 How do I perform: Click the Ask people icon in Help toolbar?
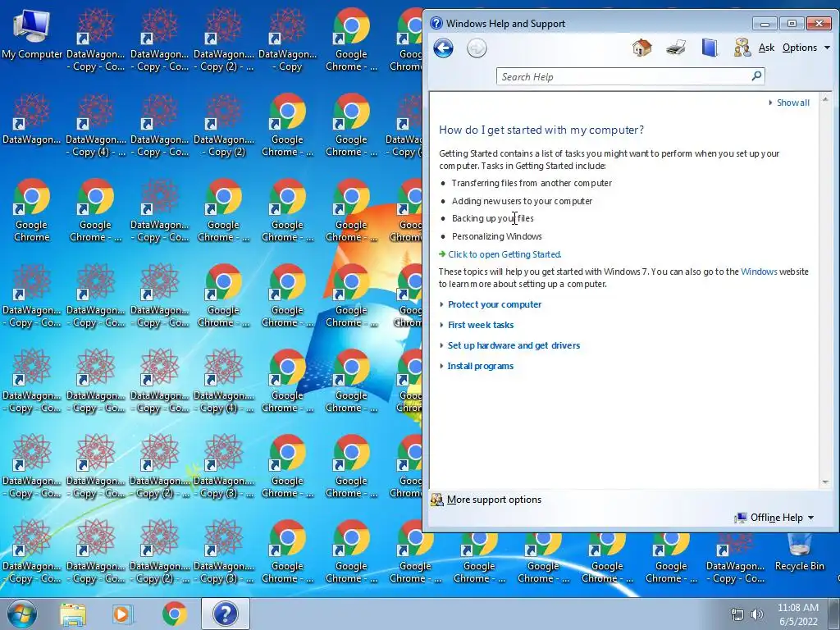tap(742, 48)
